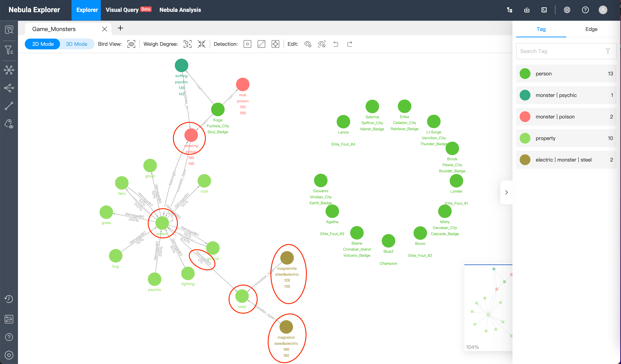Viewport: 621px width, 364px height.
Task: Open the history snapshot icon in sidebar
Action: point(9,299)
